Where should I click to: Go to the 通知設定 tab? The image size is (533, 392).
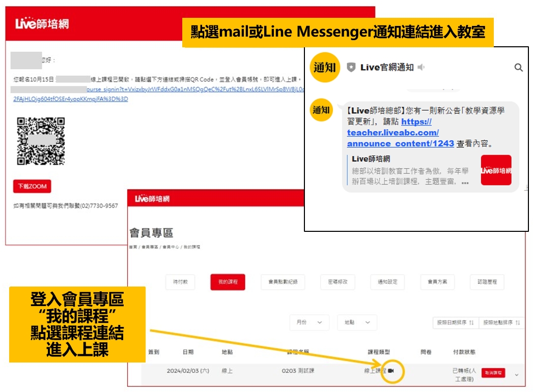387,282
